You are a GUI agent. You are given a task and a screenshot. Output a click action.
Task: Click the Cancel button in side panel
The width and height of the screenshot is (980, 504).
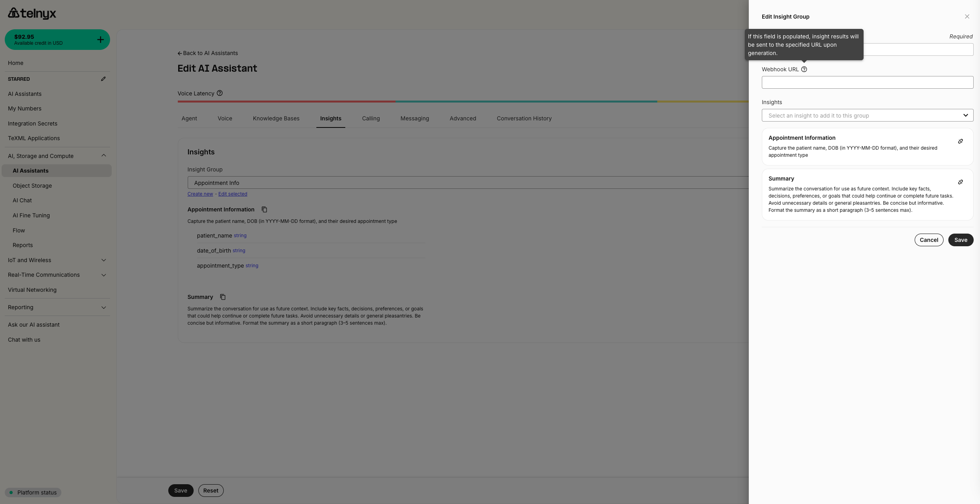click(x=929, y=240)
